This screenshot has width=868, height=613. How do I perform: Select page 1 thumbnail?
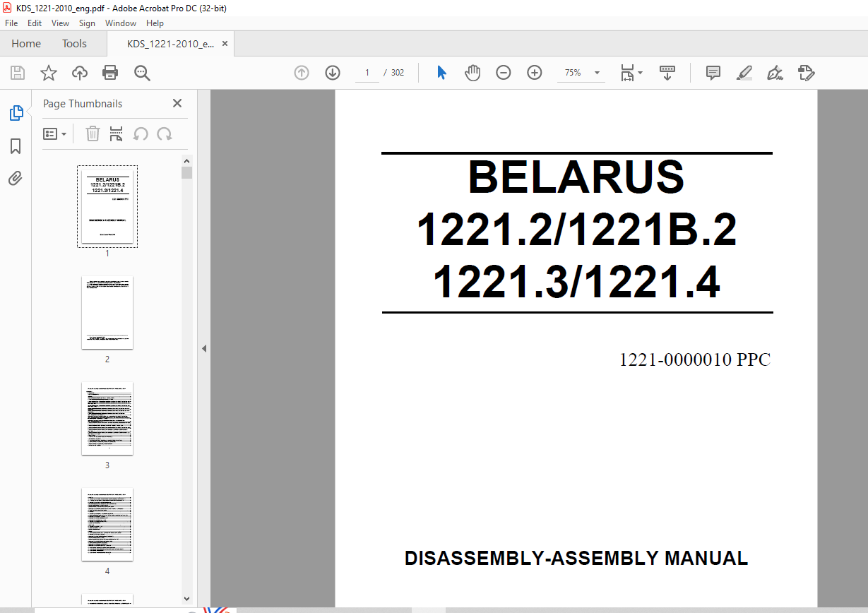tap(107, 206)
